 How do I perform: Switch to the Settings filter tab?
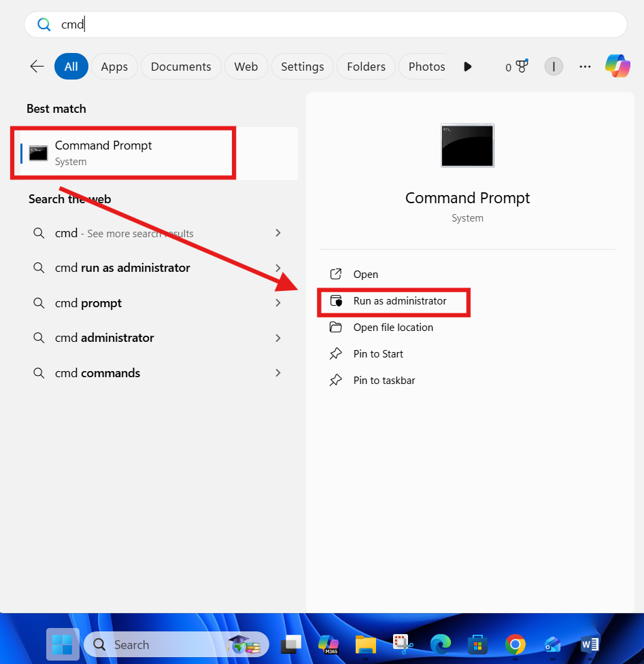pyautogui.click(x=302, y=67)
